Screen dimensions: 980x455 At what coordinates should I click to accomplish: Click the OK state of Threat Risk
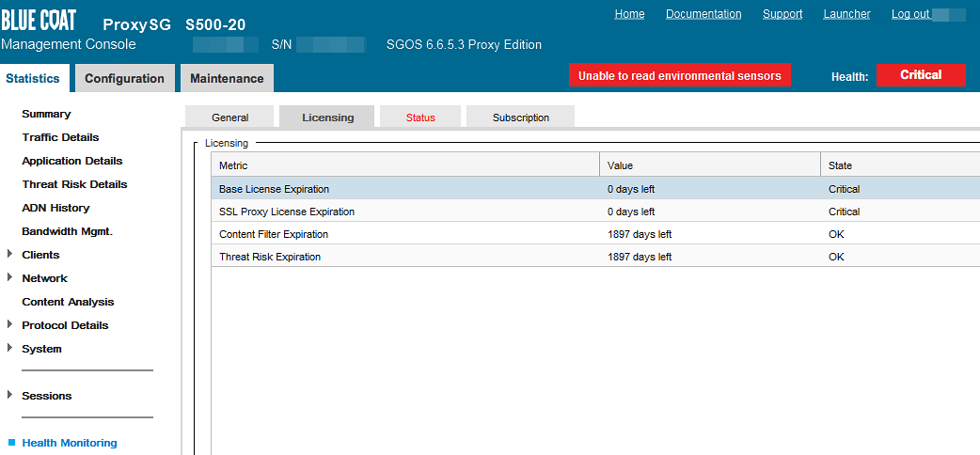tap(836, 257)
